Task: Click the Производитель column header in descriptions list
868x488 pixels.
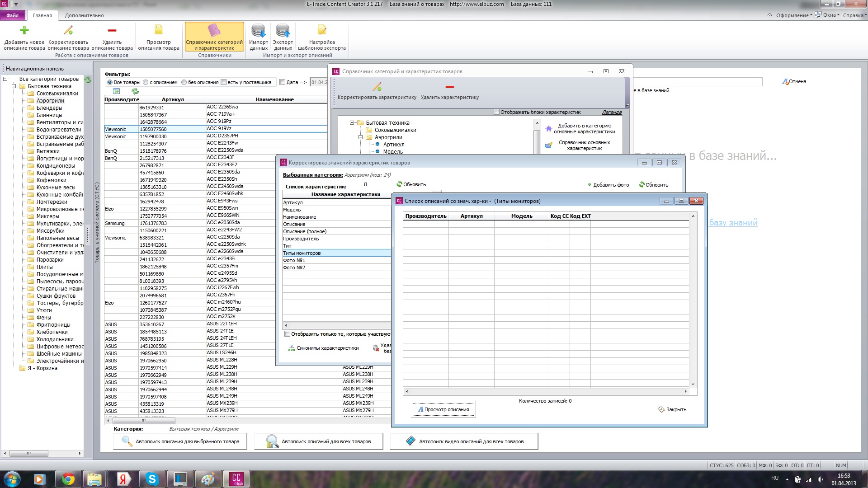Action: 426,216
